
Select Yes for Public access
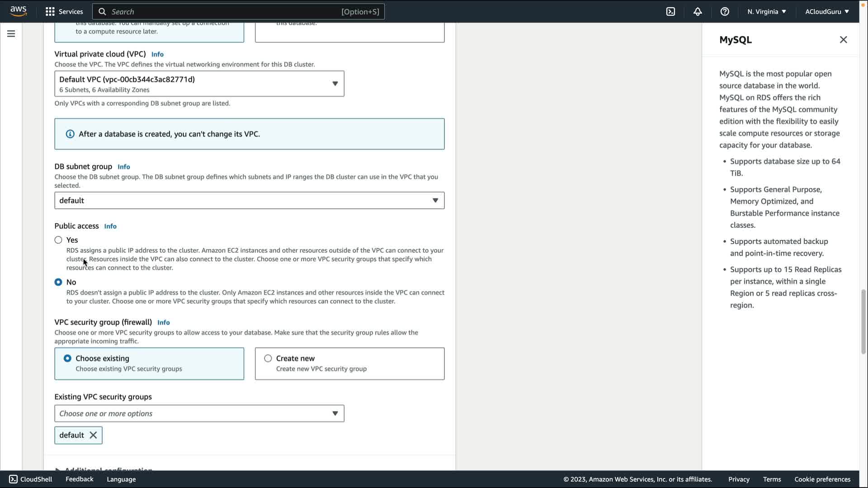[58, 240]
